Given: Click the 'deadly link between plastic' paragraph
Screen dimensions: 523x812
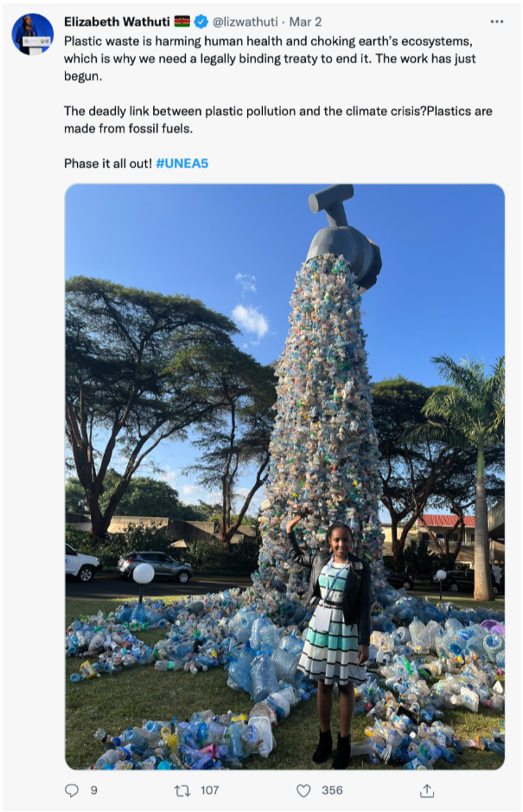Looking at the screenshot, I should click(x=278, y=120).
